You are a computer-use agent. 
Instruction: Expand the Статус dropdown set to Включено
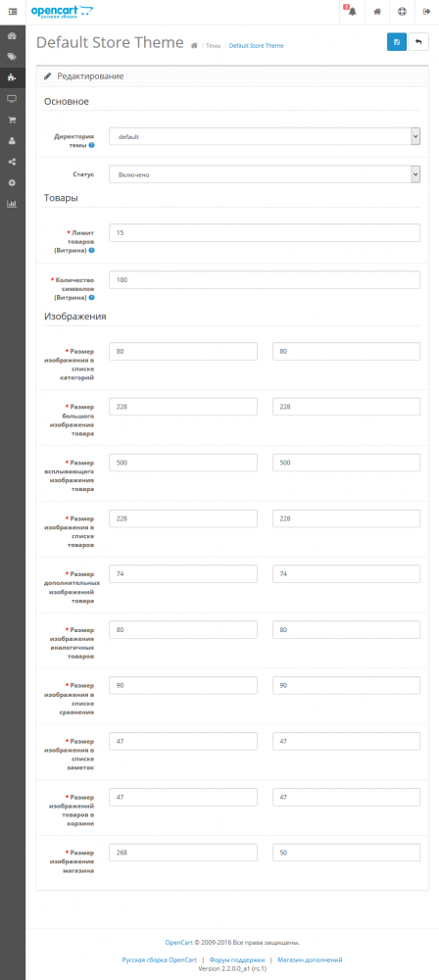[265, 174]
